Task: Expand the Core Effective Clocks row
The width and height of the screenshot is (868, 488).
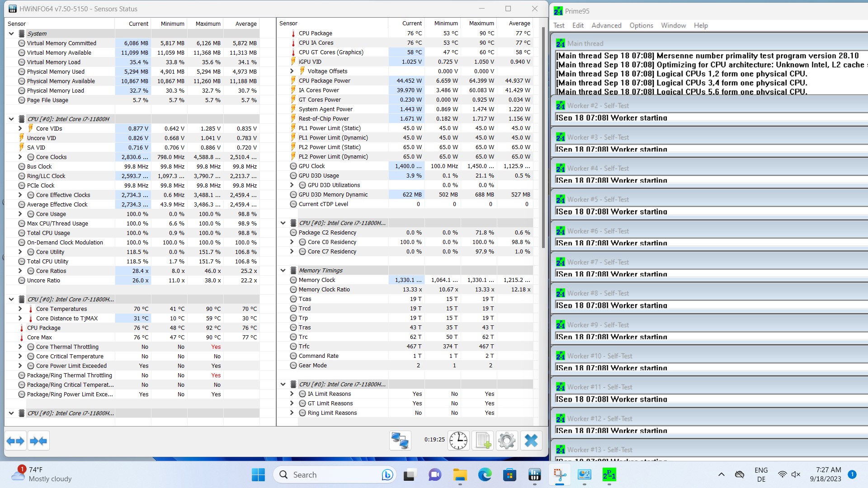Action: click(20, 195)
